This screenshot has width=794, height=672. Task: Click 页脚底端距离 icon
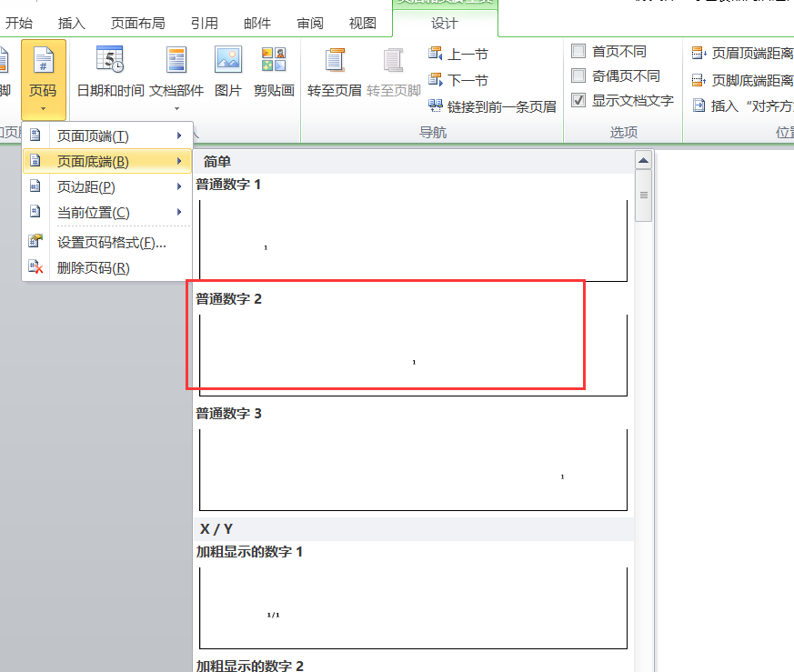699,80
